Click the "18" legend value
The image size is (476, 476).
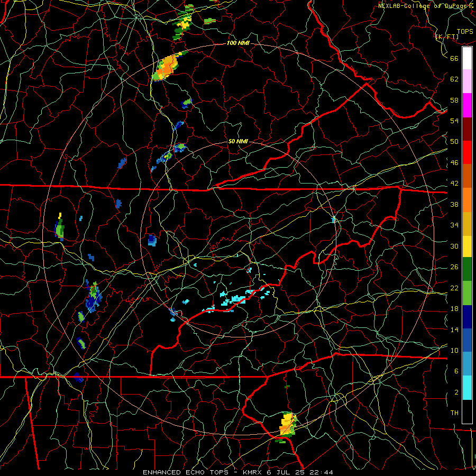[454, 309]
